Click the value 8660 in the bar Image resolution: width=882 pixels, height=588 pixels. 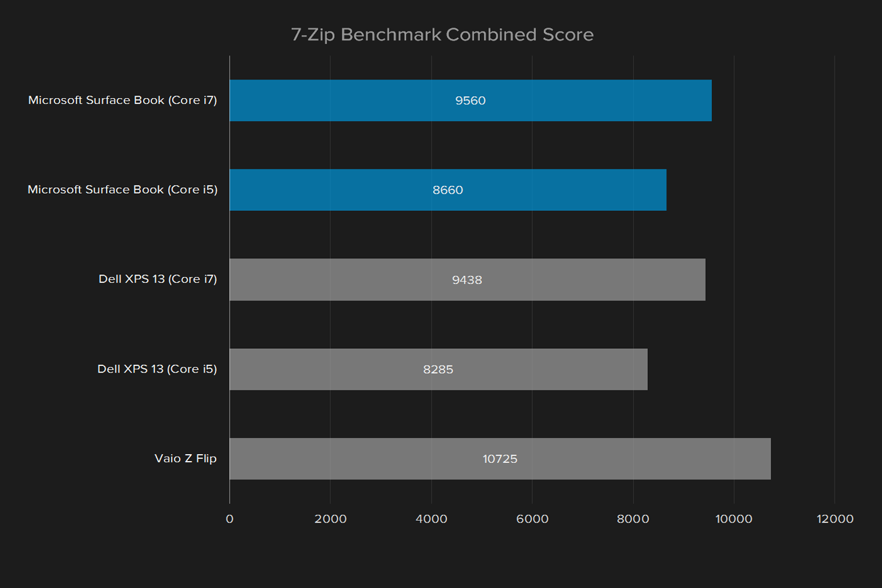coord(448,190)
